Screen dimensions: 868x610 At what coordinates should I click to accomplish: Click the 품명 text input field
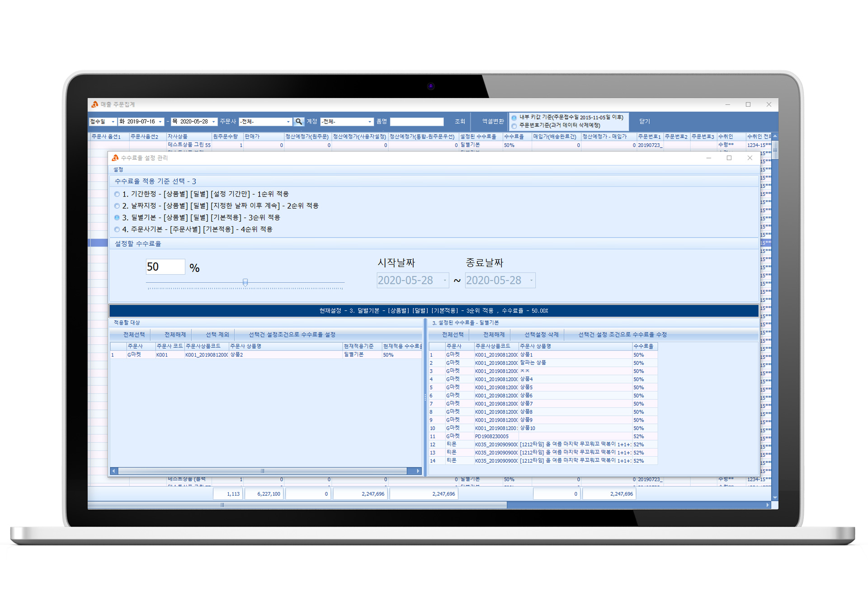pyautogui.click(x=416, y=122)
